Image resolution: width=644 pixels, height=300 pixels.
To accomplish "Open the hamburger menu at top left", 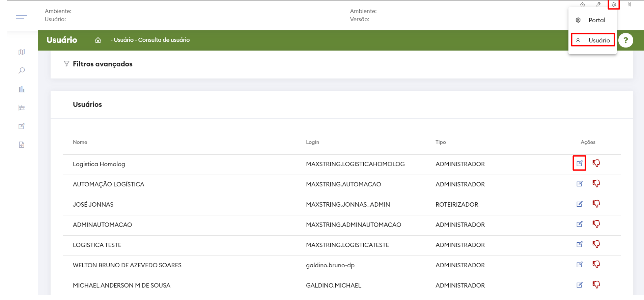I will [x=21, y=16].
